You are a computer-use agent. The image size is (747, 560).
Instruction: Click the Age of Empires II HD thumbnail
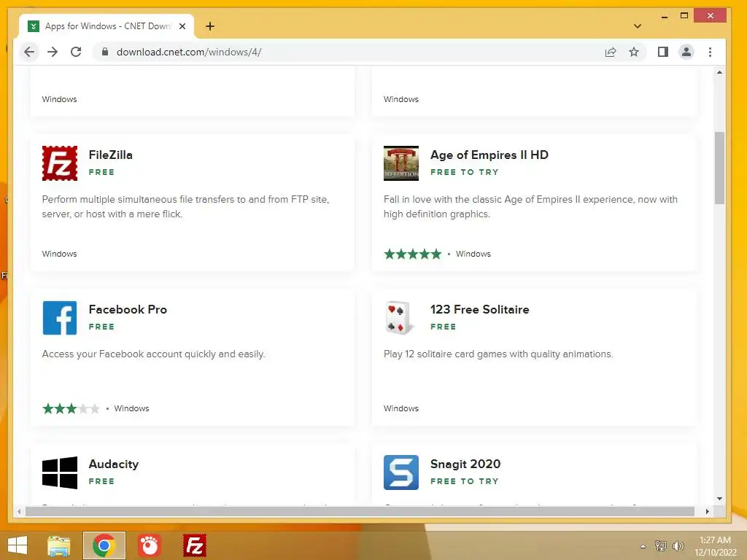(x=401, y=163)
